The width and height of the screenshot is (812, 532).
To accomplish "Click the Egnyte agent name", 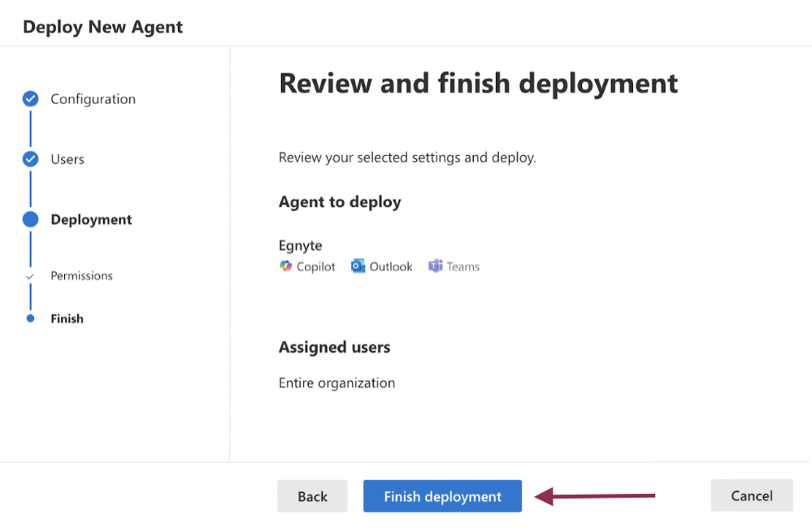I will click(x=300, y=245).
